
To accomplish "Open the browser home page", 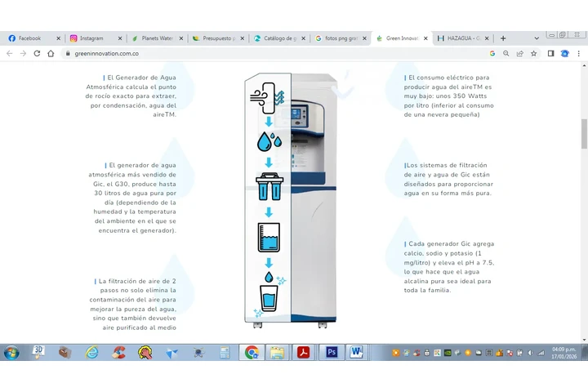I will click(x=51, y=54).
